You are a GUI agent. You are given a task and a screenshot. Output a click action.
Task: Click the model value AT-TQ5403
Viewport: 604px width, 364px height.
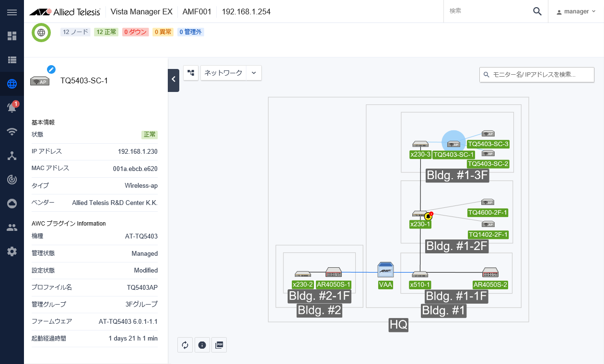click(141, 236)
